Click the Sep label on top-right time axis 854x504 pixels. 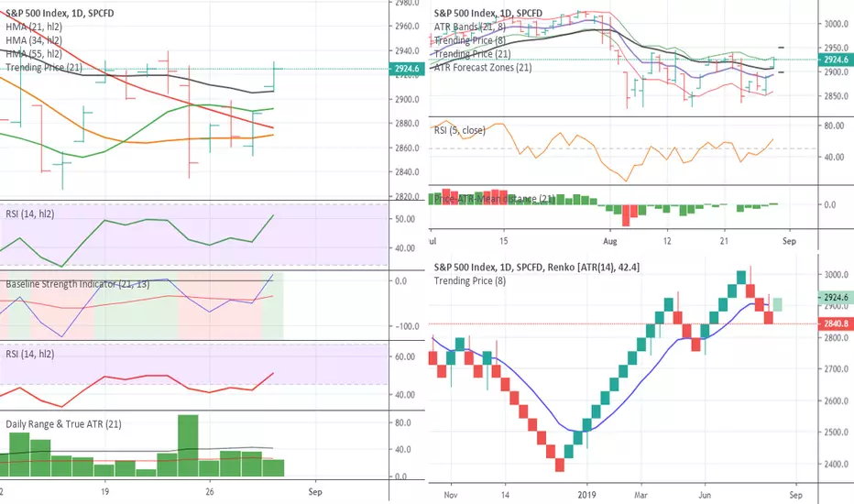point(789,241)
